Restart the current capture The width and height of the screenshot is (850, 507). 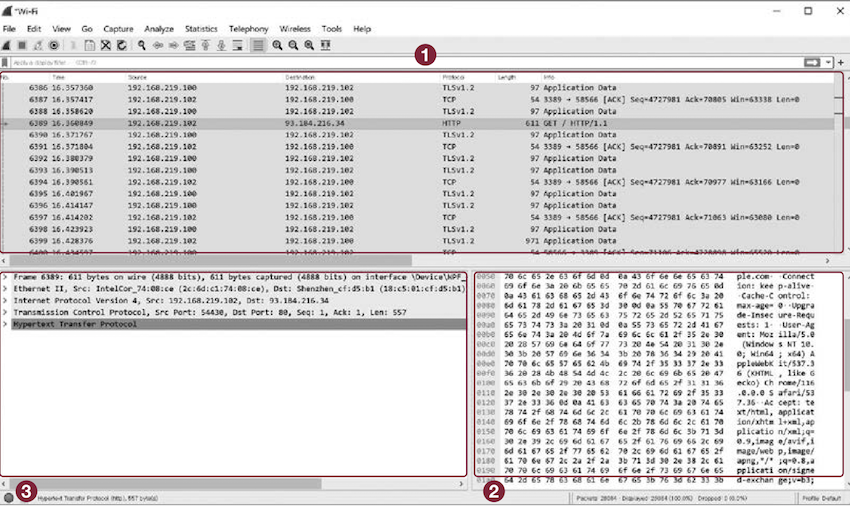tap(38, 46)
